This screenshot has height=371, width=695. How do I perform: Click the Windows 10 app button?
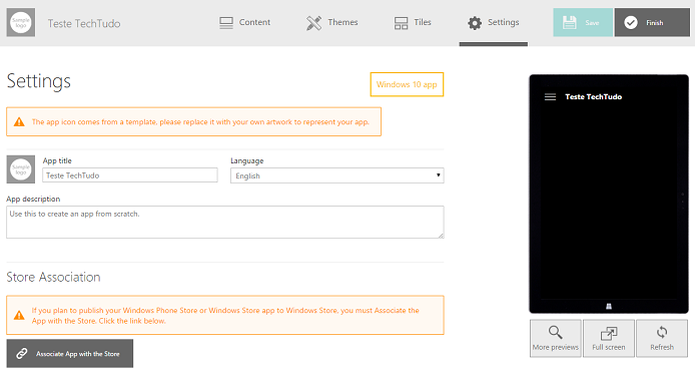coord(406,84)
